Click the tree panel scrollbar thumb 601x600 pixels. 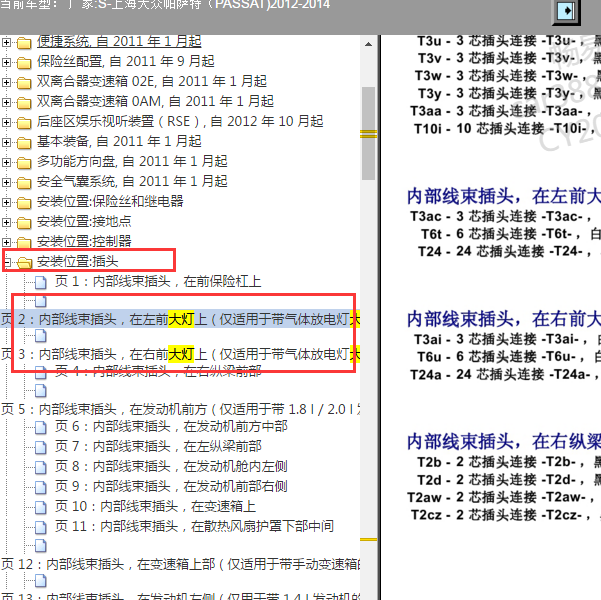[368, 133]
